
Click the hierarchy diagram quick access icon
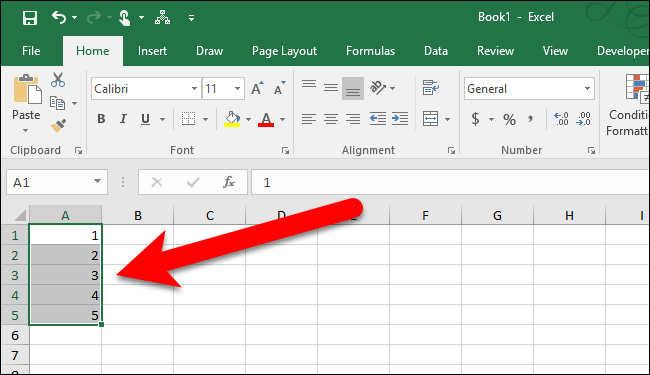[x=162, y=17]
